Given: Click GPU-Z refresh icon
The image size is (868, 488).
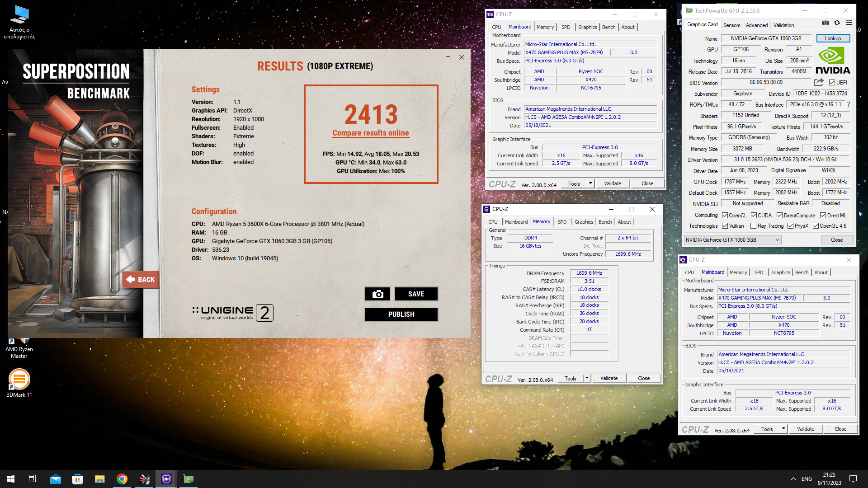Looking at the screenshot, I should [x=837, y=23].
